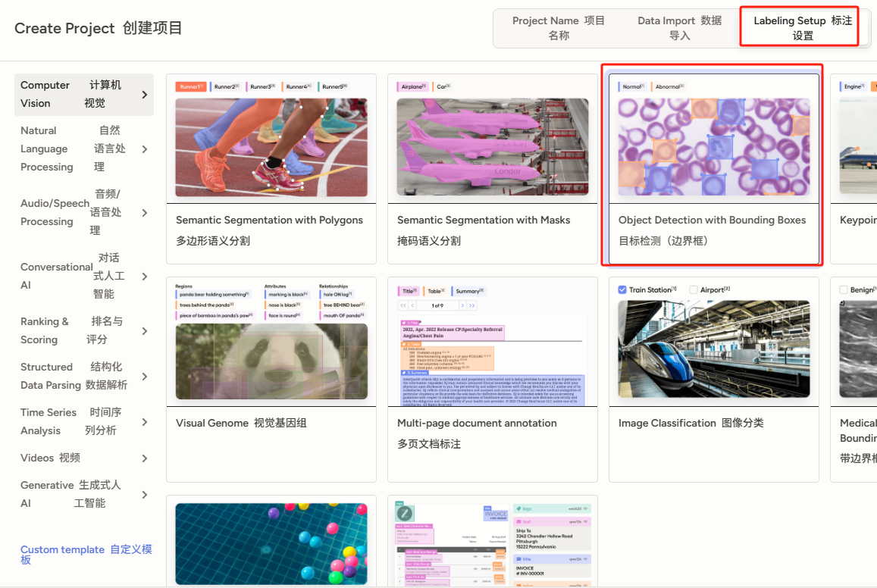This screenshot has height=588, width=877.
Task: Open the Natural Language Processing category
Action: tap(84, 149)
